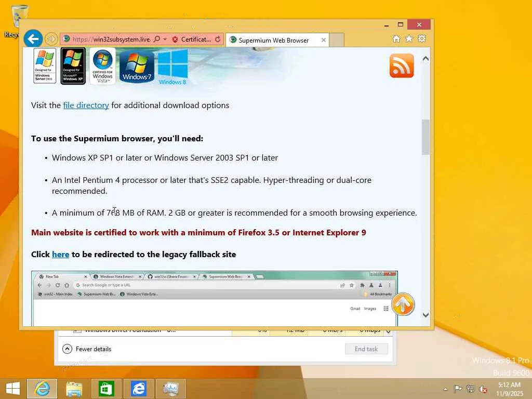Open Favorites star icon

coord(409,38)
